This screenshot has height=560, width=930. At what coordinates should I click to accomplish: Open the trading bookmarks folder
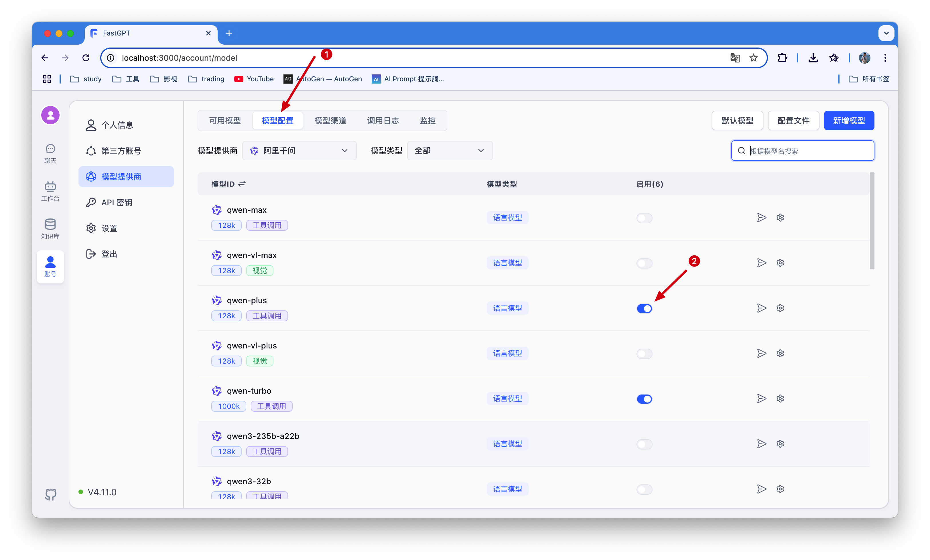[206, 79]
